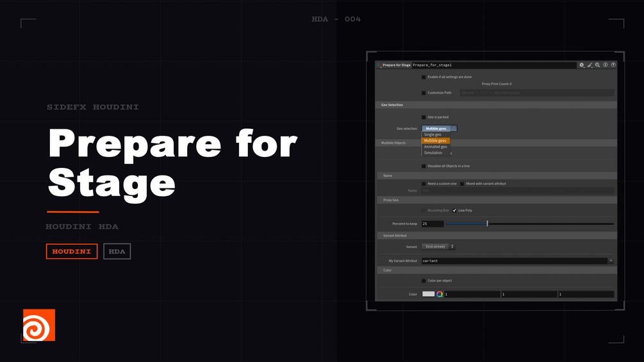Toggle the Customize Path checkbox
This screenshot has height=362, width=644.
point(424,93)
